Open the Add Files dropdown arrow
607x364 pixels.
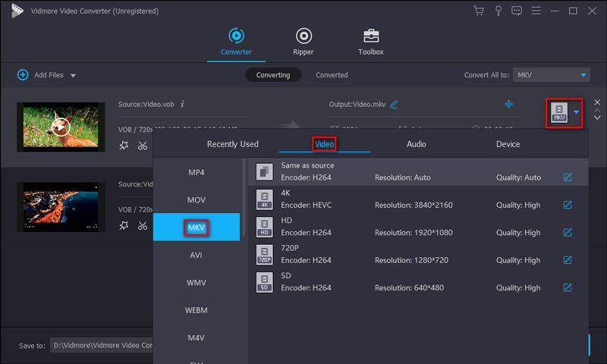click(x=74, y=76)
